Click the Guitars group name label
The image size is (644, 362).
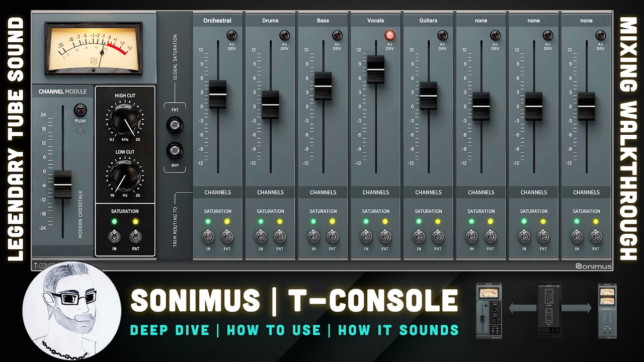click(429, 21)
